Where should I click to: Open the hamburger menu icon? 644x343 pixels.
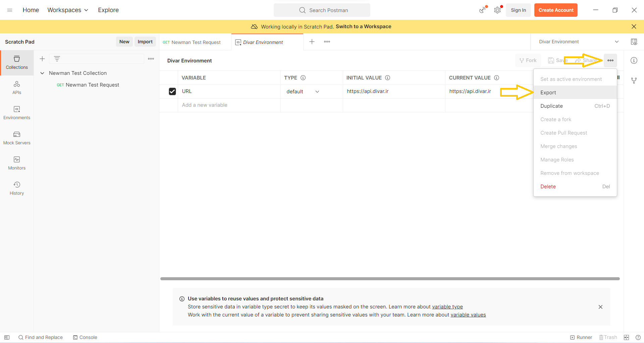coord(10,10)
